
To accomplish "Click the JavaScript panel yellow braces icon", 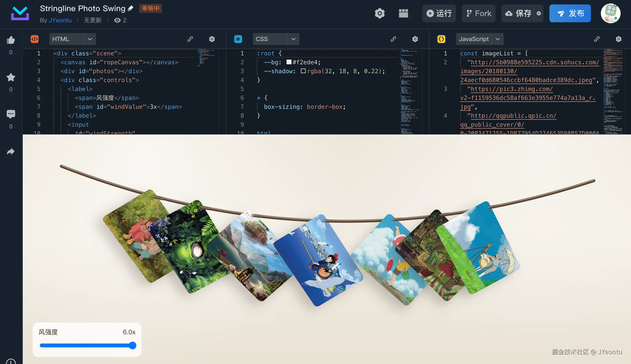I will pos(441,39).
